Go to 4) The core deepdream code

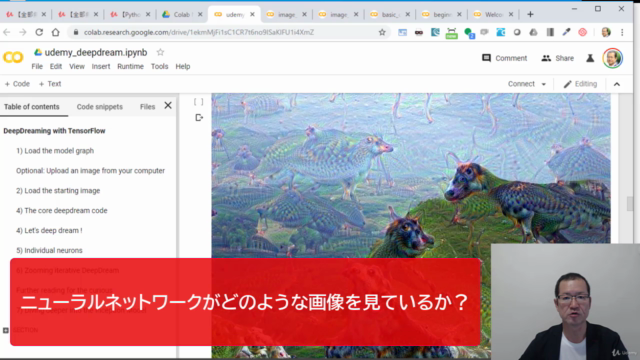(x=62, y=211)
